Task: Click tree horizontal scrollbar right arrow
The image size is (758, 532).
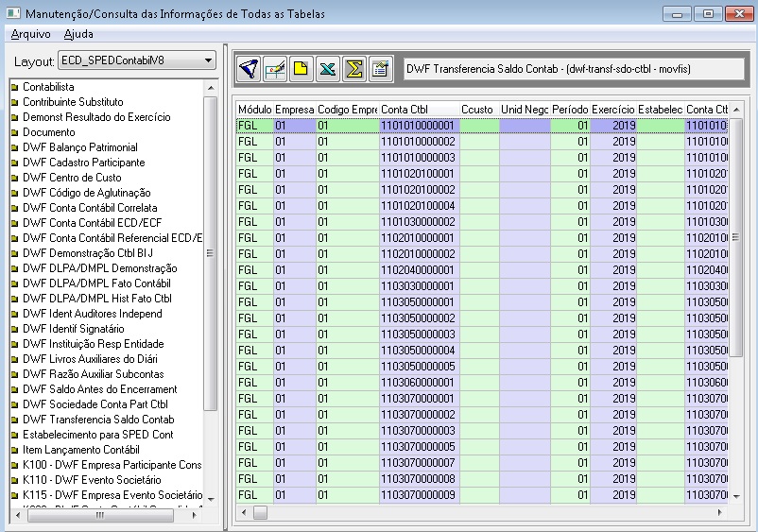Action: (195, 516)
